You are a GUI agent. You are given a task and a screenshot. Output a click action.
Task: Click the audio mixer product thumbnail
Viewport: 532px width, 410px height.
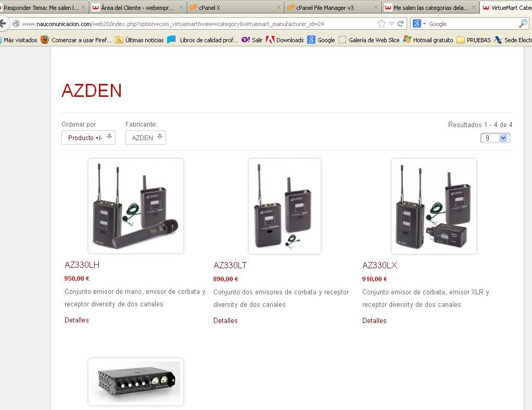136,382
